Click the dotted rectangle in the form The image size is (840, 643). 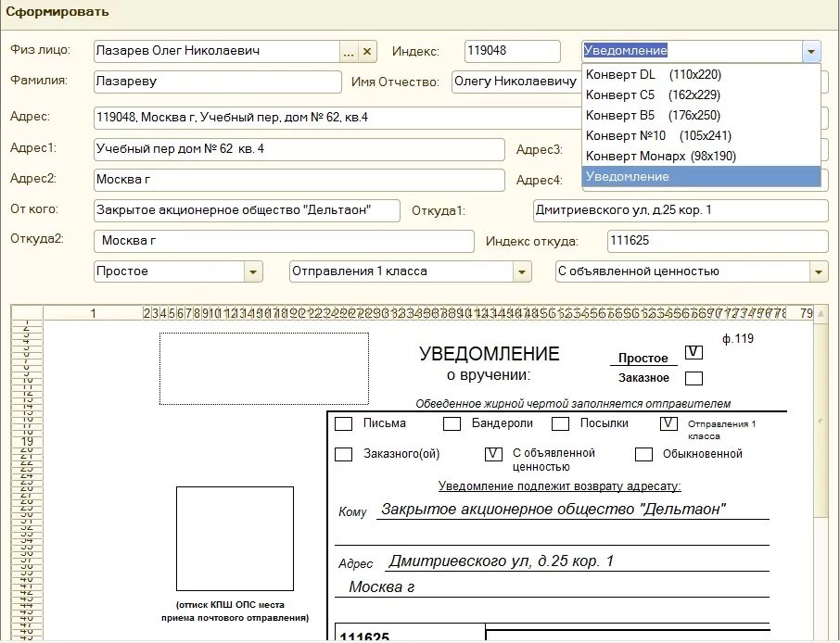click(264, 369)
